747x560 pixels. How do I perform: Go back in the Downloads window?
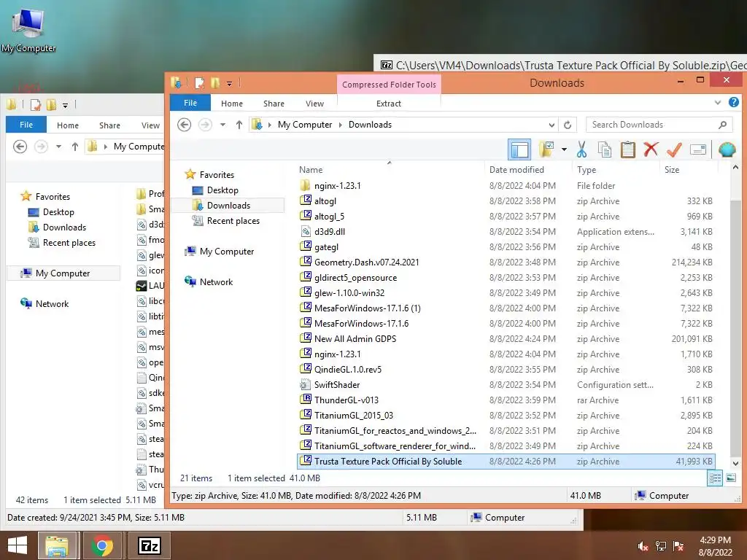click(185, 125)
